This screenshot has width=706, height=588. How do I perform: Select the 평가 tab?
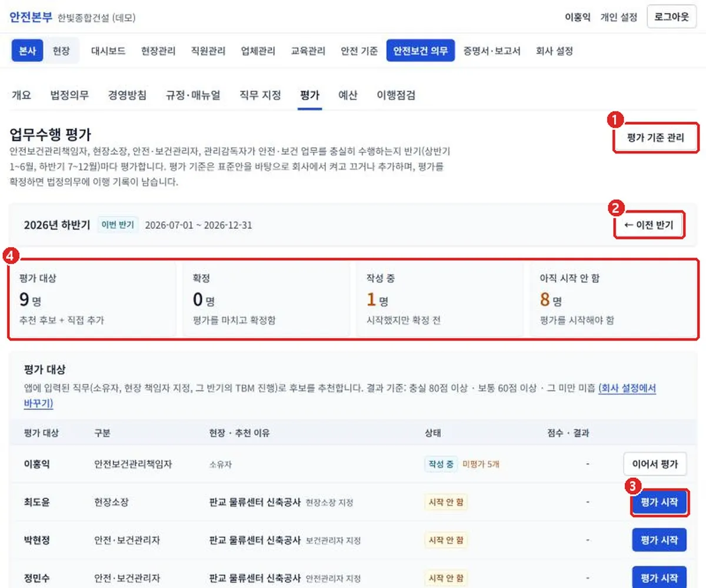point(309,95)
